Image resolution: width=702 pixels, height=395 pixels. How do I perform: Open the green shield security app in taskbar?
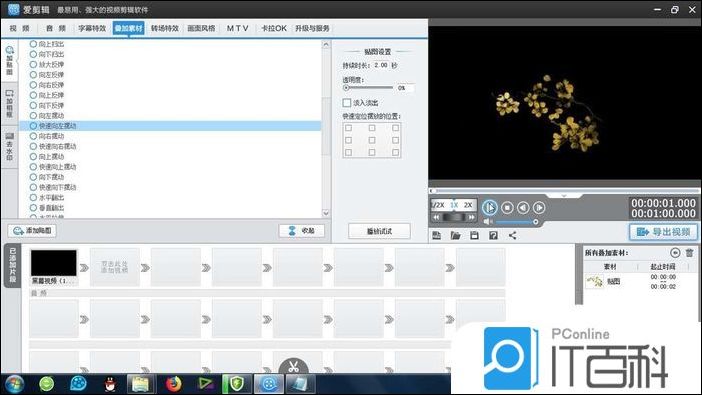(x=237, y=384)
